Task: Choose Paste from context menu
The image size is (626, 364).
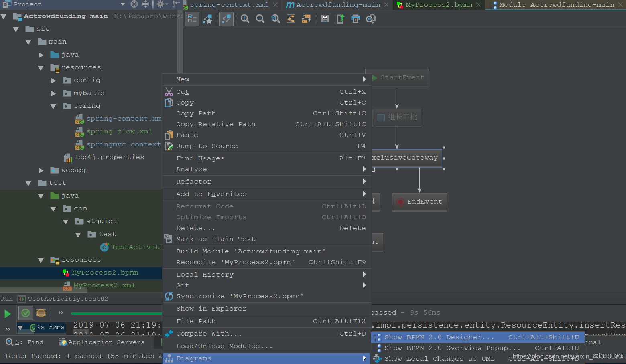Action: (267, 135)
